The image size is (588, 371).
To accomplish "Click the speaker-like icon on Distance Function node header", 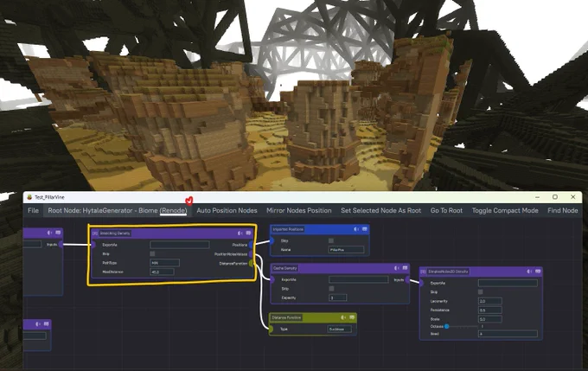I will pos(343,317).
